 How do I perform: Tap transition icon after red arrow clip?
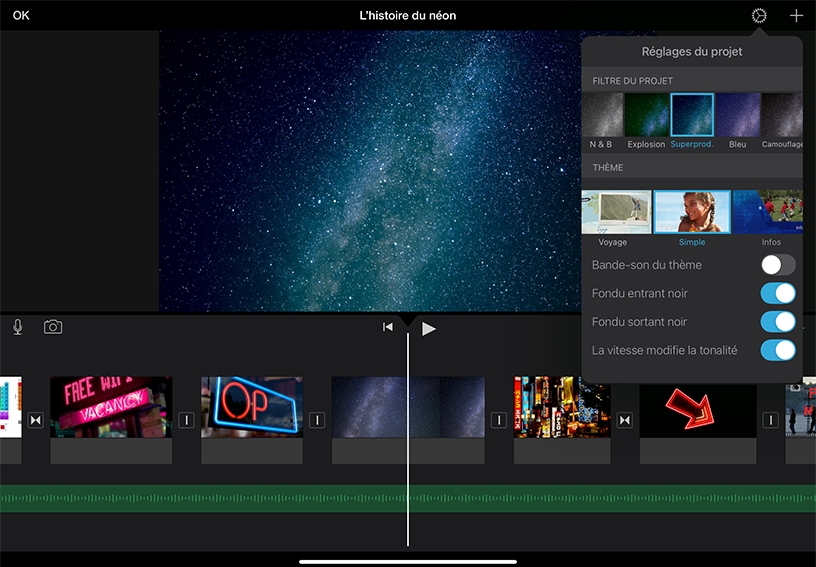click(770, 420)
